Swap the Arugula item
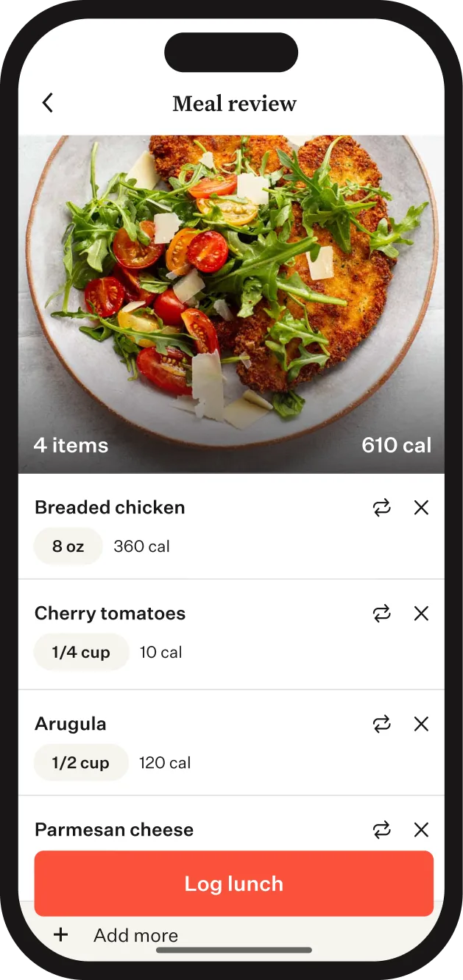Viewport: 463px width, 980px height. click(x=381, y=724)
